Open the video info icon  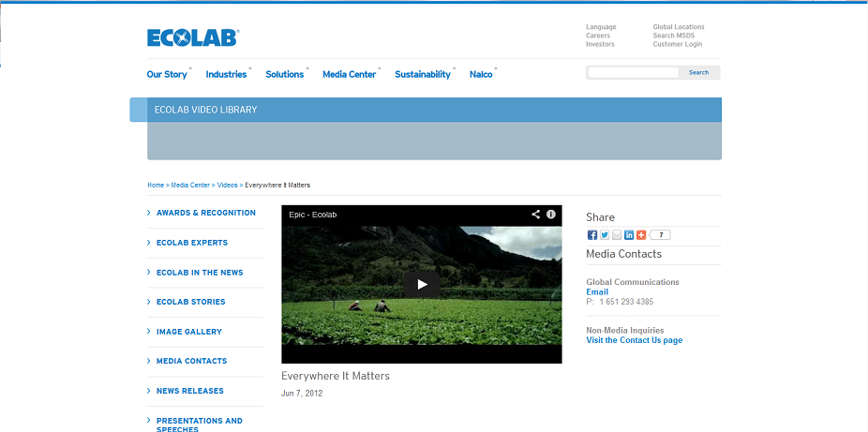click(551, 214)
